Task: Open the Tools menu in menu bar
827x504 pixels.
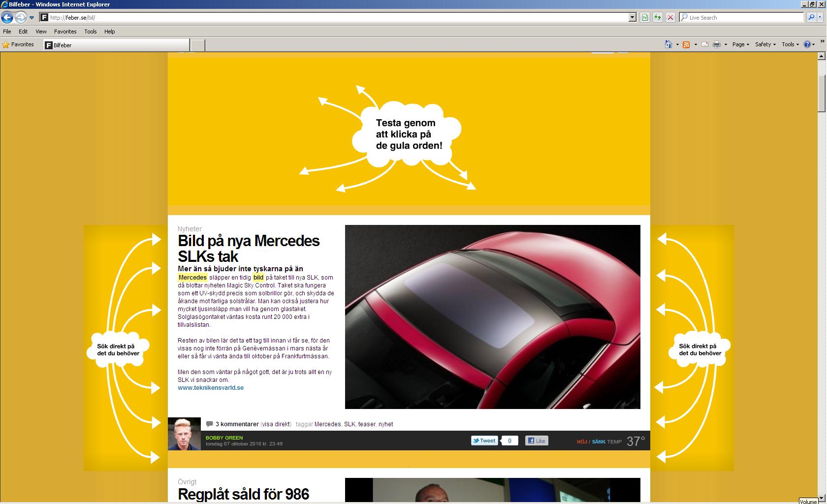Action: point(91,31)
